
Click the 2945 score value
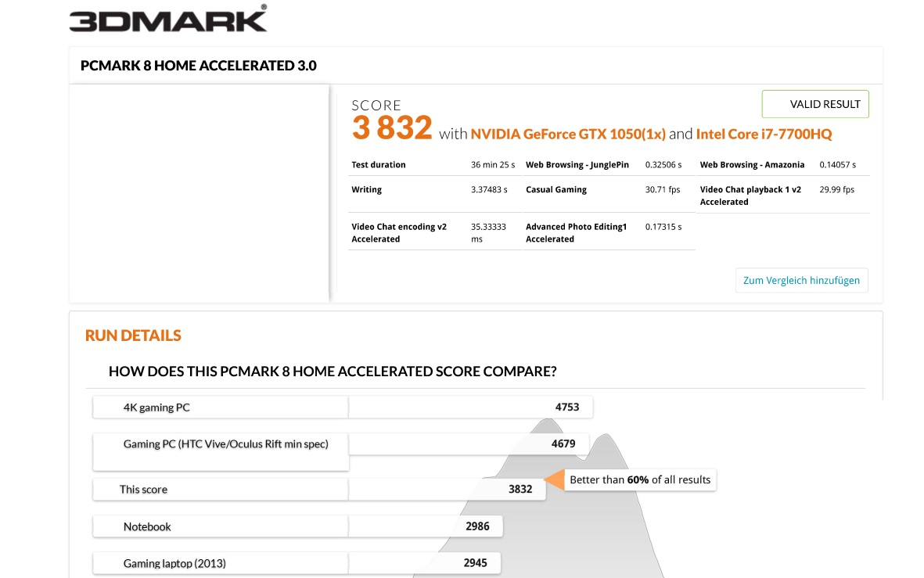pyautogui.click(x=475, y=563)
